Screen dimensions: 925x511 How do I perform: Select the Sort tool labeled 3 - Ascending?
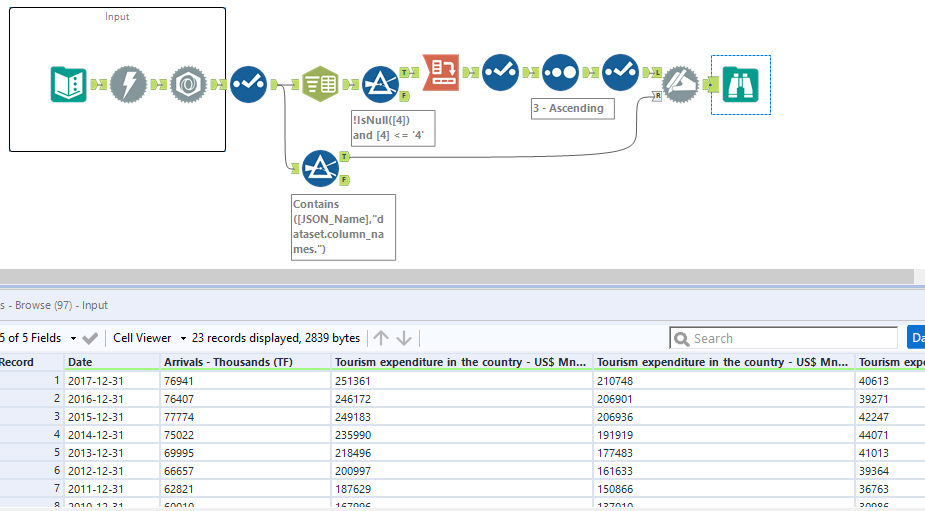tap(560, 72)
